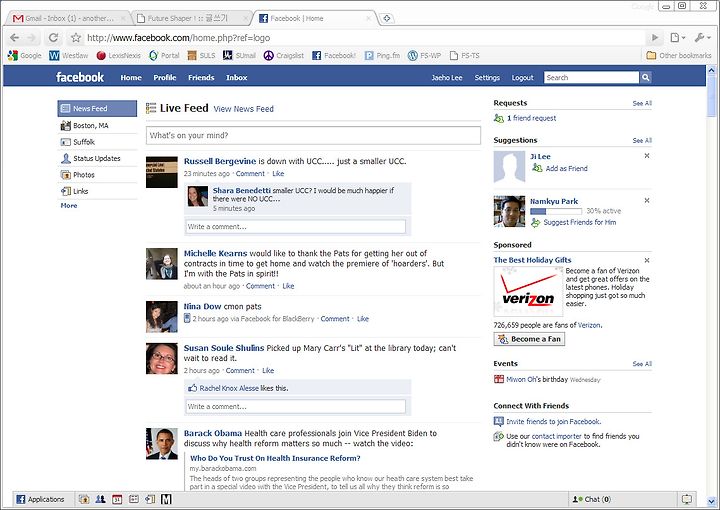This screenshot has width=720, height=510.
Task: Click Write a comment under Shara Benedetti
Action: click(296, 227)
